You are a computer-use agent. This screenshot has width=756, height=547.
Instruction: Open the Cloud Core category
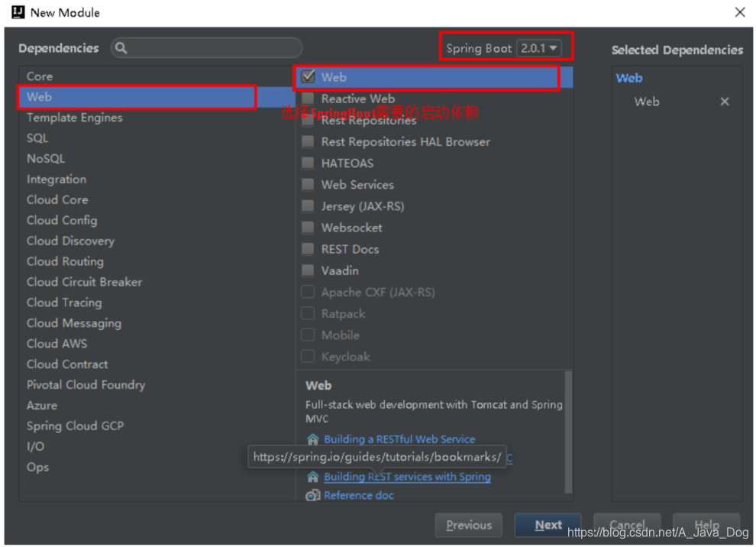click(x=157, y=199)
